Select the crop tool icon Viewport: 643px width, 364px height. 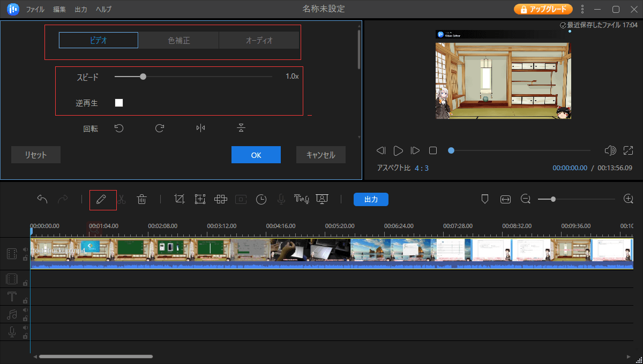pos(180,199)
